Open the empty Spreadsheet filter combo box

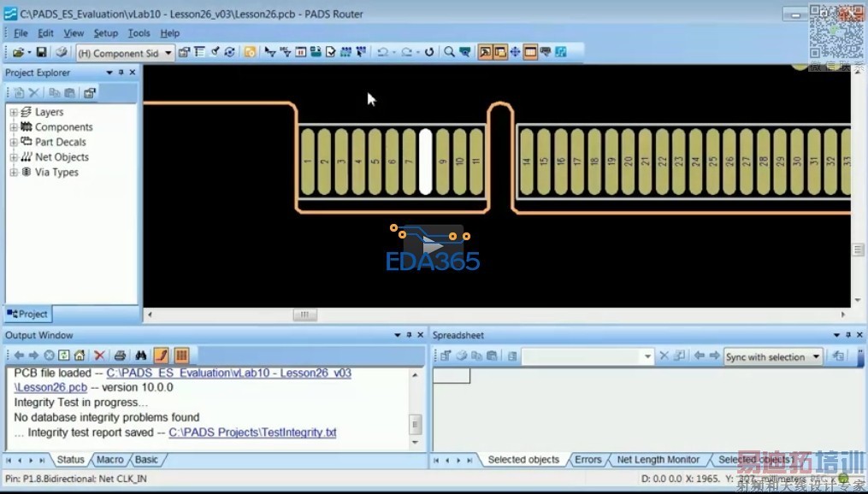click(588, 356)
